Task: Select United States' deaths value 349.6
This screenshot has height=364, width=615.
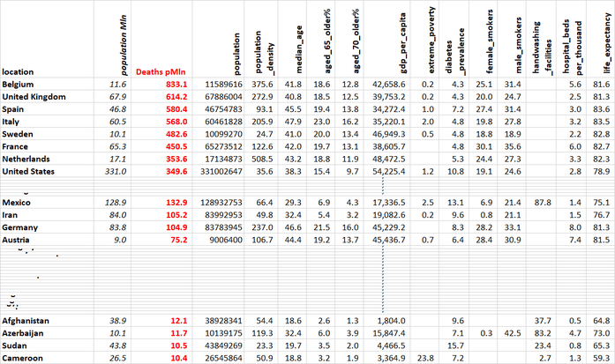Action: click(x=176, y=172)
